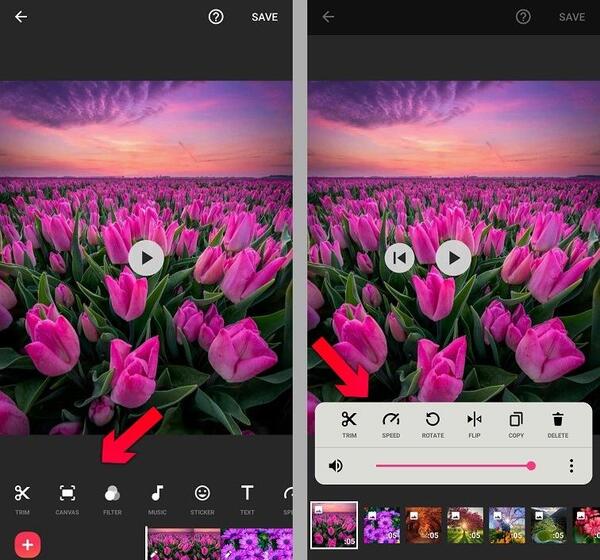600x560 pixels.
Task: Play the video in right screen preview
Action: pos(453,258)
